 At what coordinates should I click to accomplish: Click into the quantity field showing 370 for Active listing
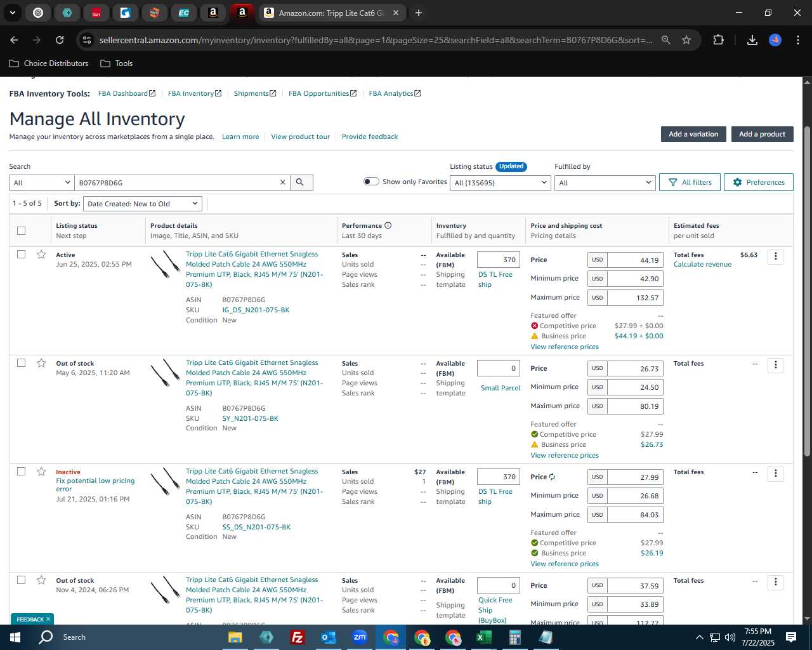pyautogui.click(x=499, y=260)
